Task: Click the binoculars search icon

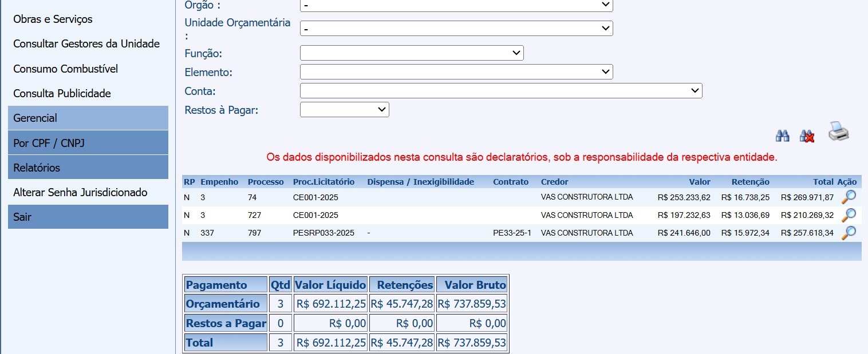Action: (782, 136)
